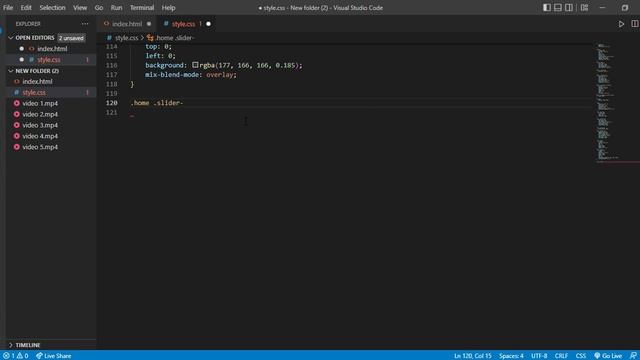Open customize layout icon
The image size is (640, 360).
pyautogui.click(x=584, y=8)
